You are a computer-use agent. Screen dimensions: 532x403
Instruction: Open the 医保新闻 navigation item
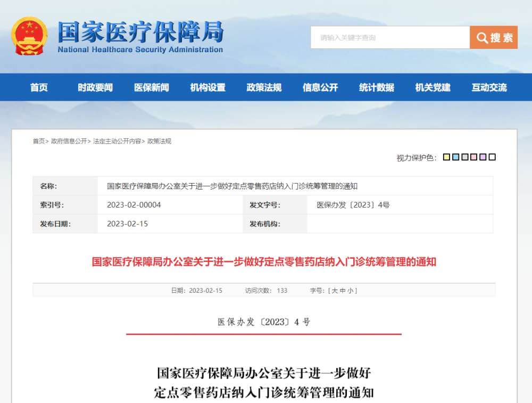click(x=152, y=87)
